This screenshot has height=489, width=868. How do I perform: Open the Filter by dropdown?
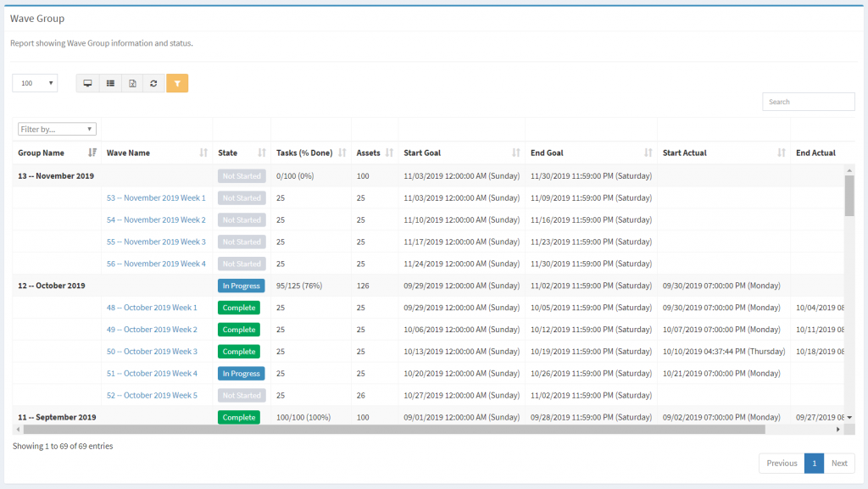(x=56, y=128)
